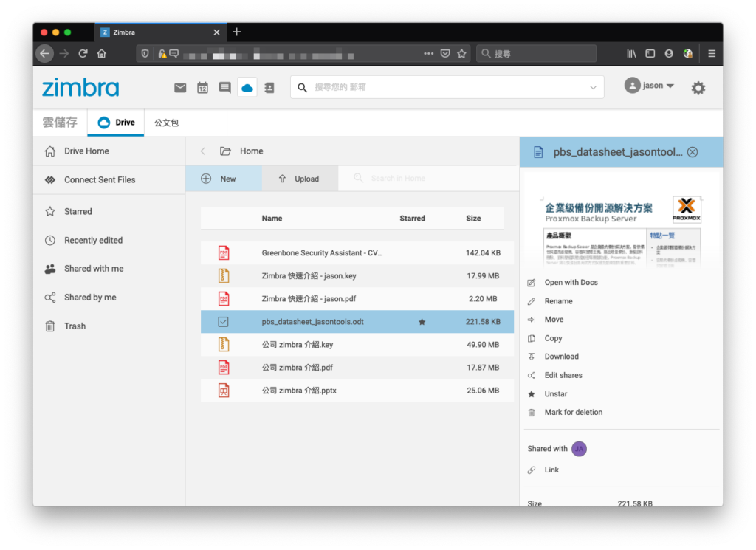Image resolution: width=756 pixels, height=550 pixels.
Task: Switch to the Drive tab
Action: [x=116, y=123]
